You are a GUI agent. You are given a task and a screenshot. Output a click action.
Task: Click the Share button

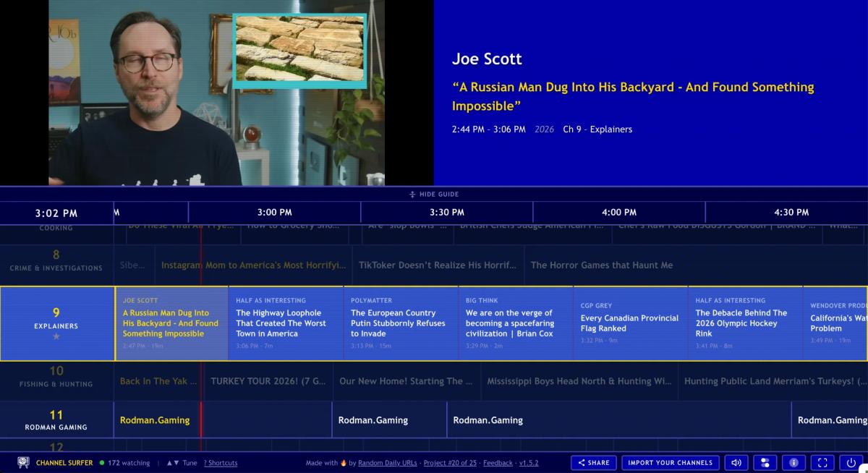point(594,462)
